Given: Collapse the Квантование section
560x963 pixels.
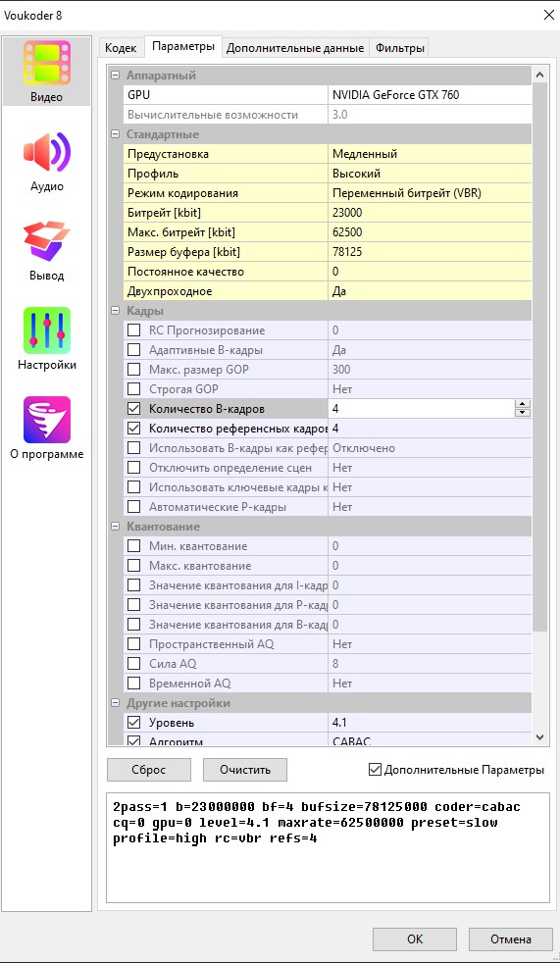Looking at the screenshot, I should (114, 527).
